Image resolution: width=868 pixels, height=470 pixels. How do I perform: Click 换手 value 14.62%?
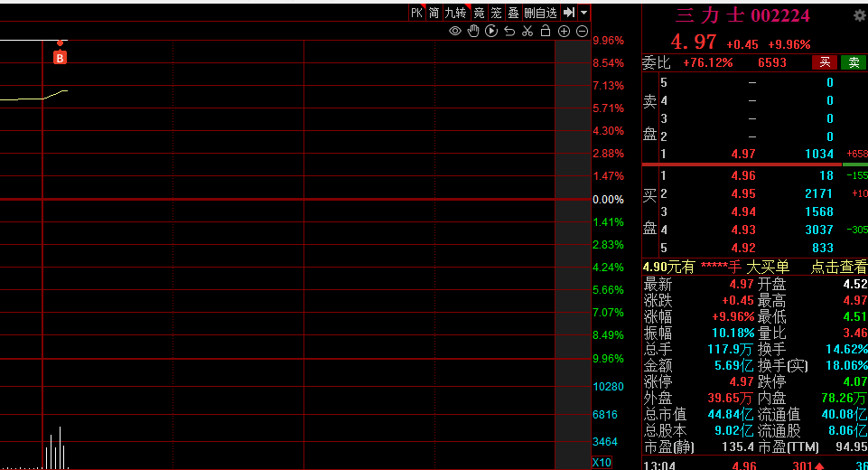(846, 349)
